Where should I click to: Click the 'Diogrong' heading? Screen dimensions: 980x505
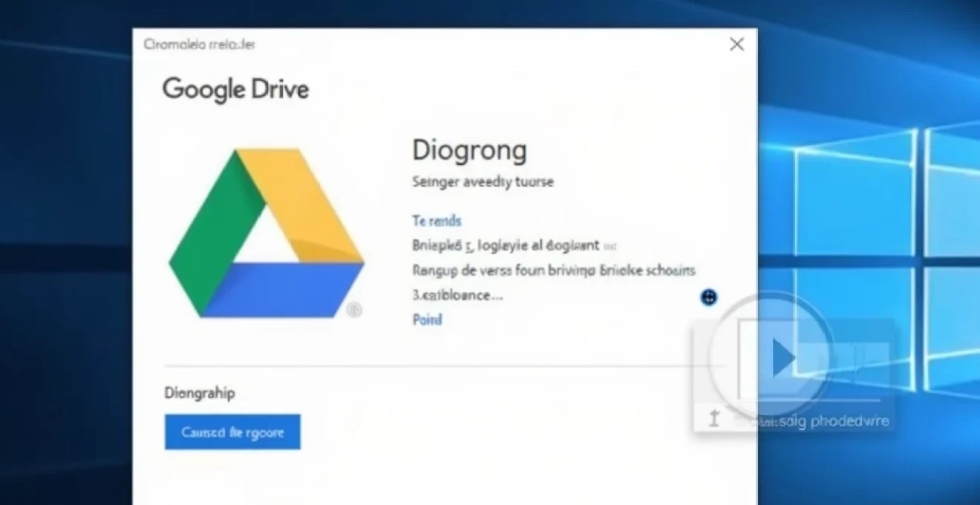[x=469, y=149]
